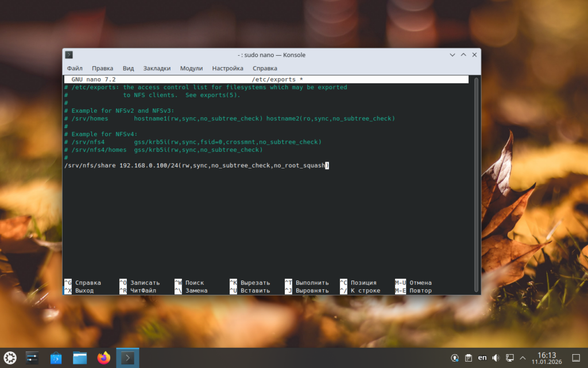Viewport: 588px width, 368px height.
Task: Open the network connections tray icon
Action: pos(510,358)
